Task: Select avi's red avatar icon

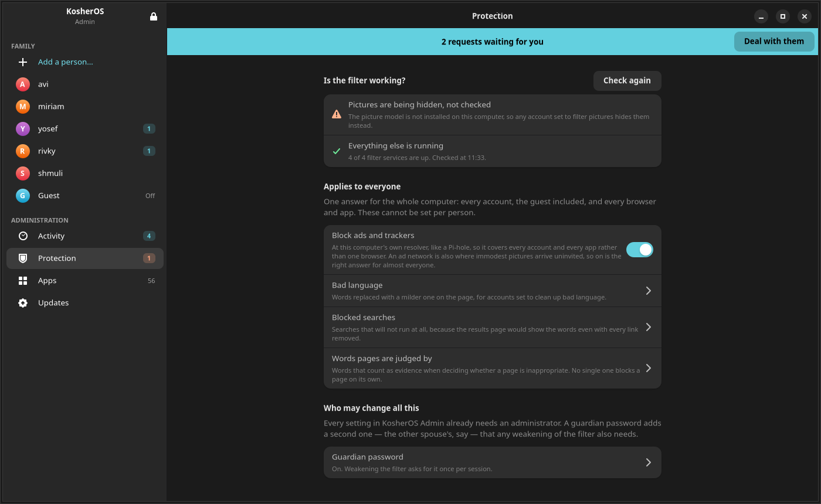Action: click(22, 84)
